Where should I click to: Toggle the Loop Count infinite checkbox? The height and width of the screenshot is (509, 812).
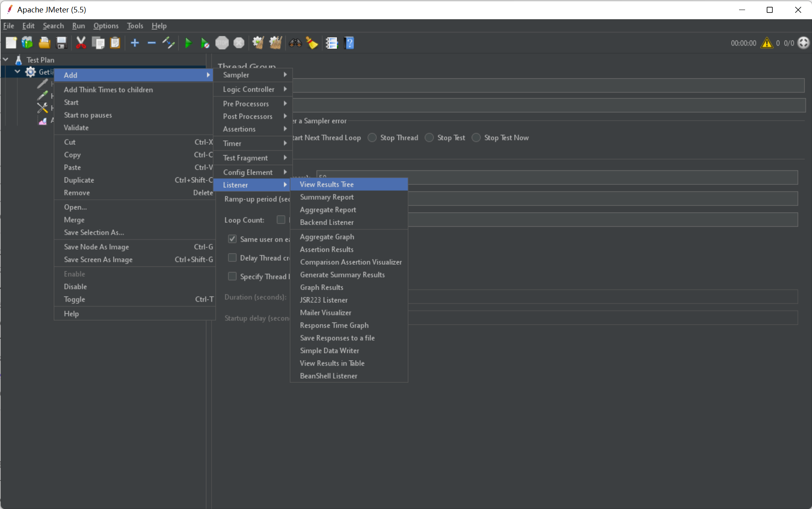coord(281,220)
